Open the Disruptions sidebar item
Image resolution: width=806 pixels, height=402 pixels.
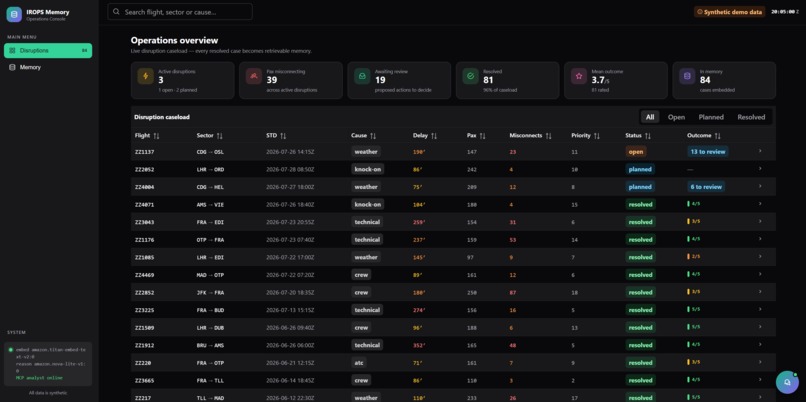(x=48, y=50)
